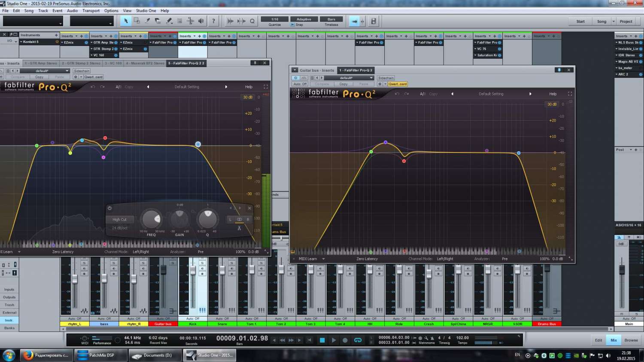Image resolution: width=644 pixels, height=362 pixels.
Task: Click the red EQ band node in right Pro-Q
Action: pos(404,161)
